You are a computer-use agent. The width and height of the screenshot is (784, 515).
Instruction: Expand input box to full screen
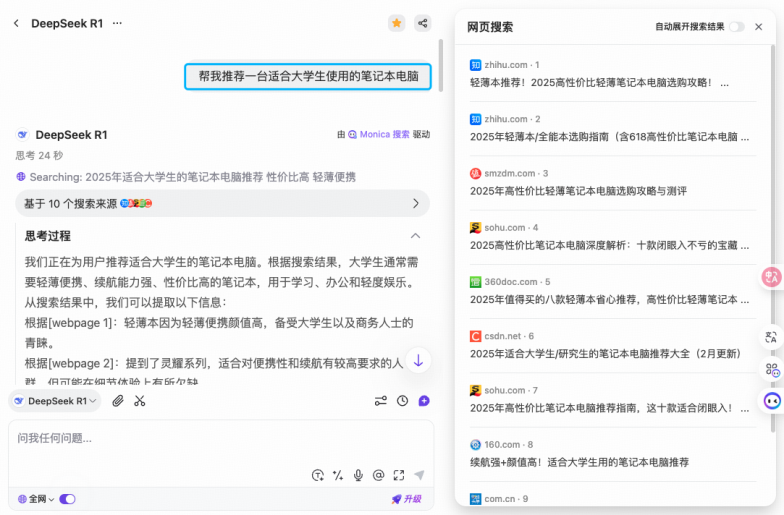[398, 475]
